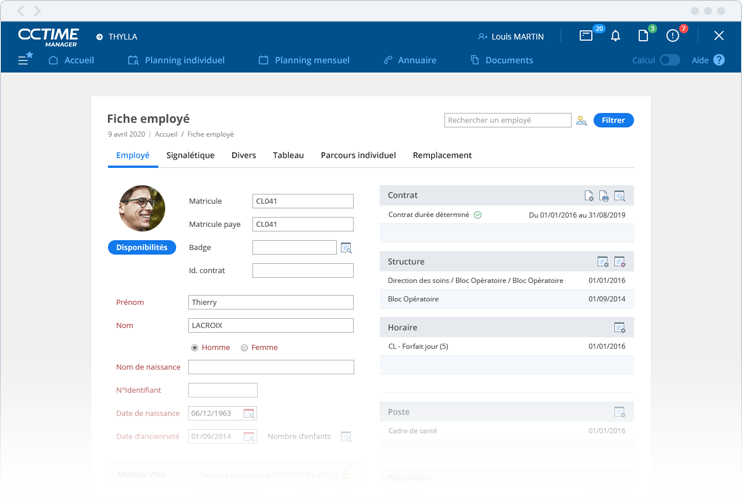The image size is (742, 502).
Task: Select Bloc Opératoire 01/09/2014 row
Action: tap(506, 299)
